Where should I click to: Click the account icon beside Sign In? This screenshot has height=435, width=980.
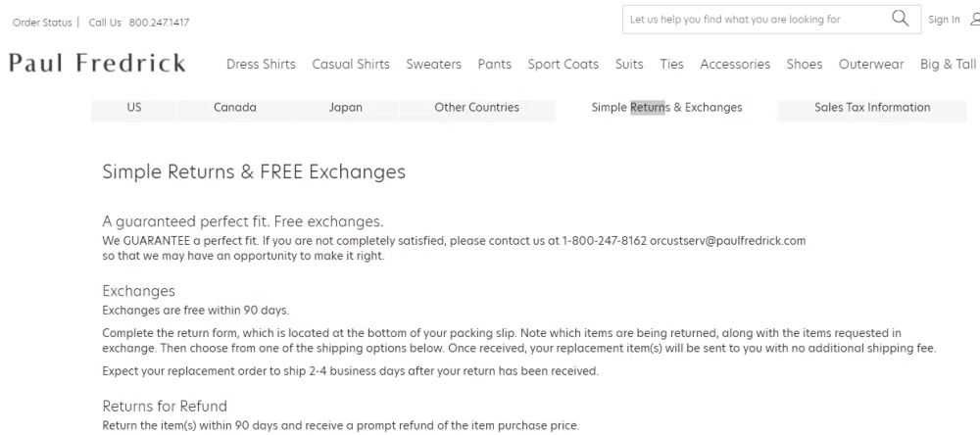[x=974, y=20]
